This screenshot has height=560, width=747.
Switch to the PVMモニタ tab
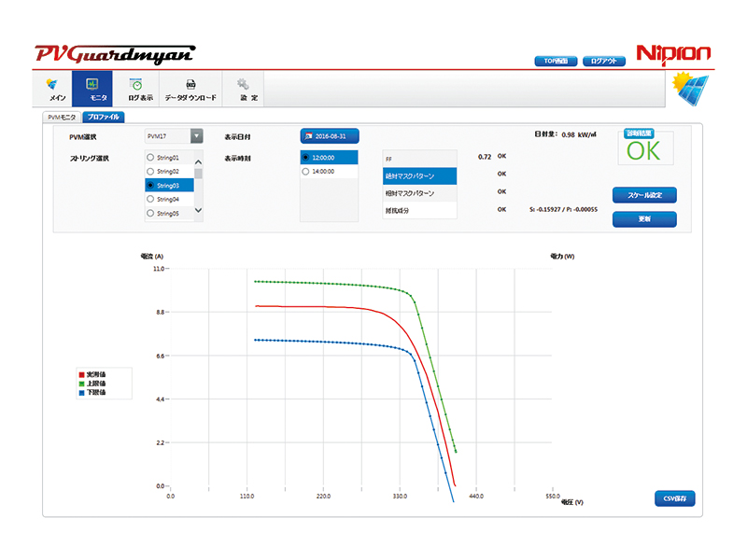(62, 118)
